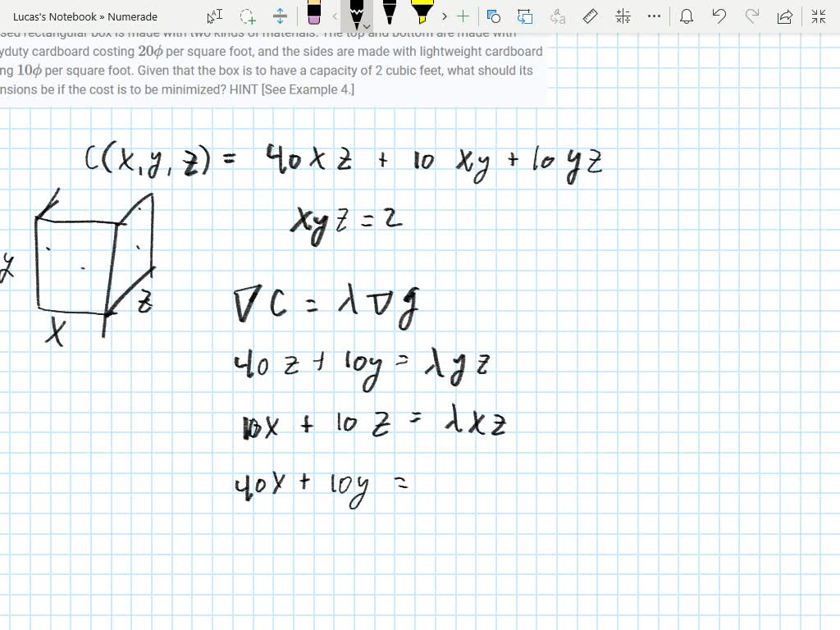The height and width of the screenshot is (630, 840).
Task: Select the text cursor selection tool
Action: click(x=213, y=16)
